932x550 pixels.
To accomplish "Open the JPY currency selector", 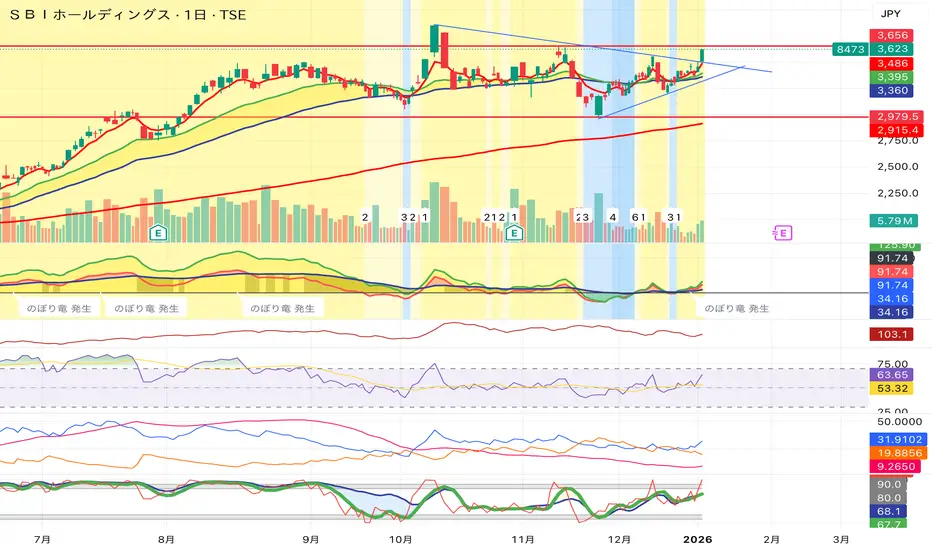I will point(890,14).
